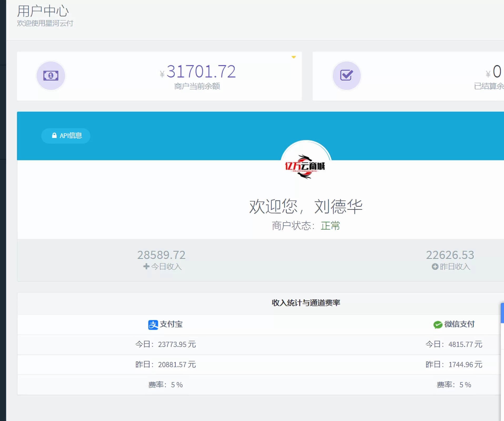Click the 欢迎您，刘德华 greeting text
The height and width of the screenshot is (421, 504).
click(305, 206)
